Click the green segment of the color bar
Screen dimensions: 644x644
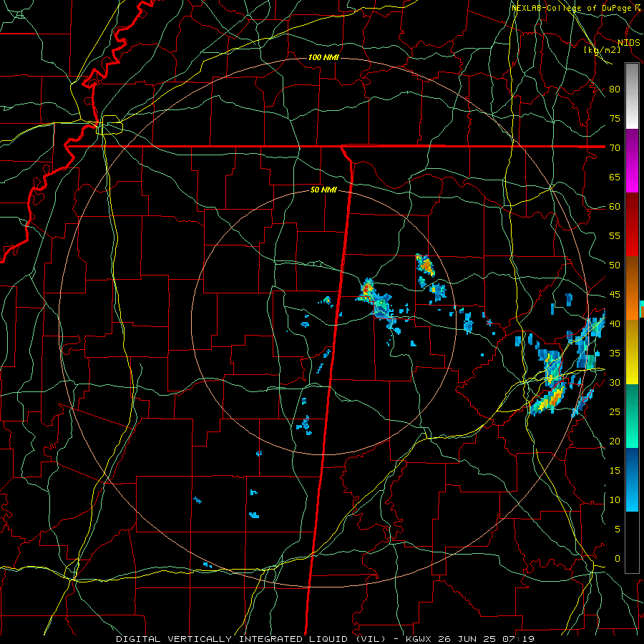click(x=632, y=416)
